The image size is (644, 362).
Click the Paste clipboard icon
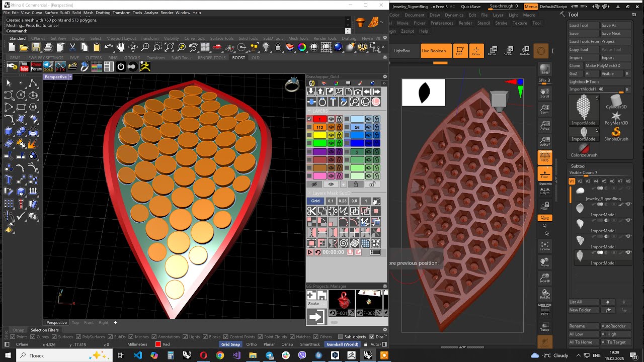[x=97, y=47]
